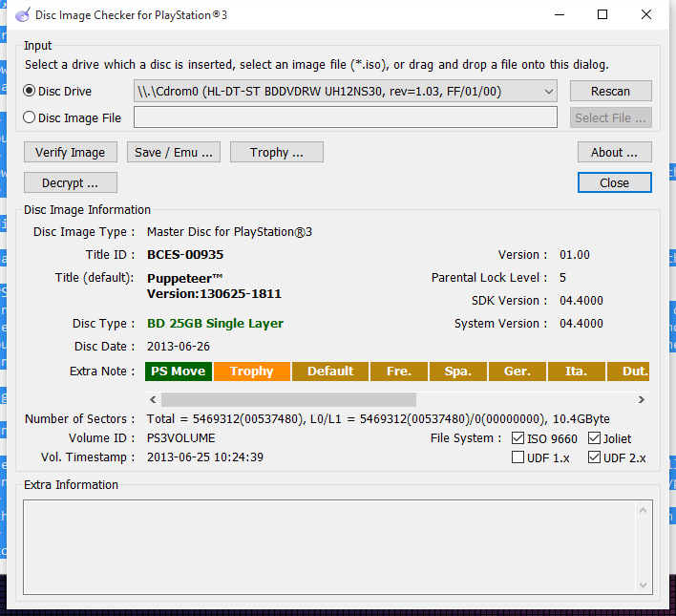This screenshot has width=676, height=616.
Task: Click the Title ID value BCES-00935
Action: tap(185, 254)
